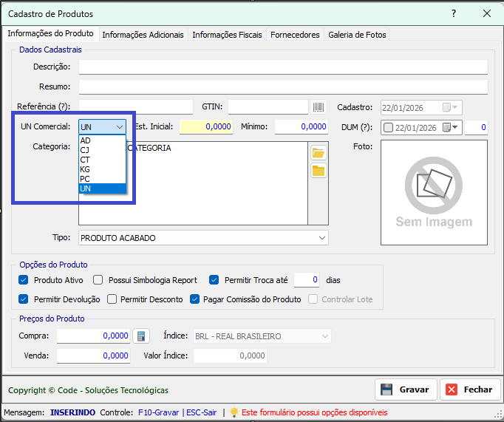This screenshot has width=504, height=422.
Task: Open the Informações Fiscais tab
Action: [227, 35]
